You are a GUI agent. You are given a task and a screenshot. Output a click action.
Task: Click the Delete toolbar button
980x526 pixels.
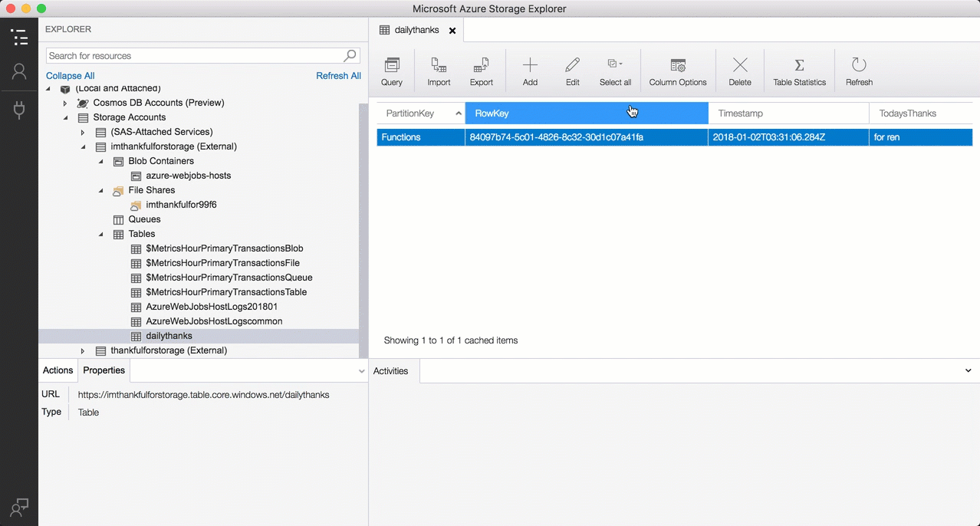point(740,72)
